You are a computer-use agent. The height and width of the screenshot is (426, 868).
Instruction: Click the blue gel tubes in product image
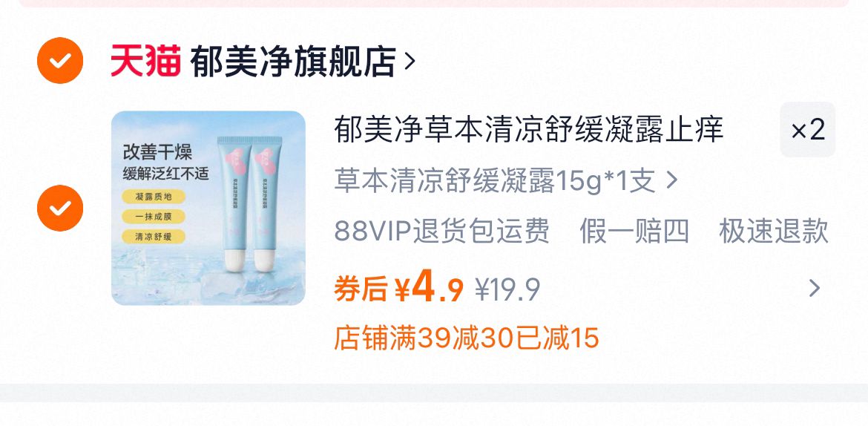(x=249, y=204)
